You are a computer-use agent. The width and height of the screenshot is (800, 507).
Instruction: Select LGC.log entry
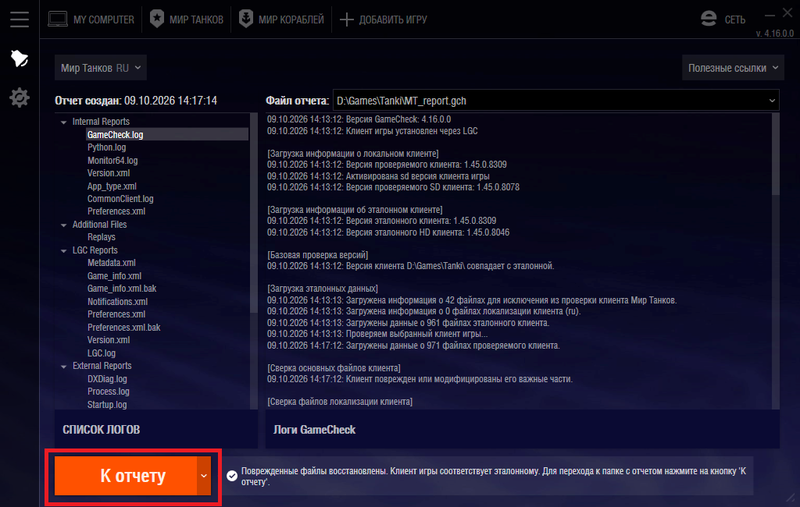click(x=102, y=353)
